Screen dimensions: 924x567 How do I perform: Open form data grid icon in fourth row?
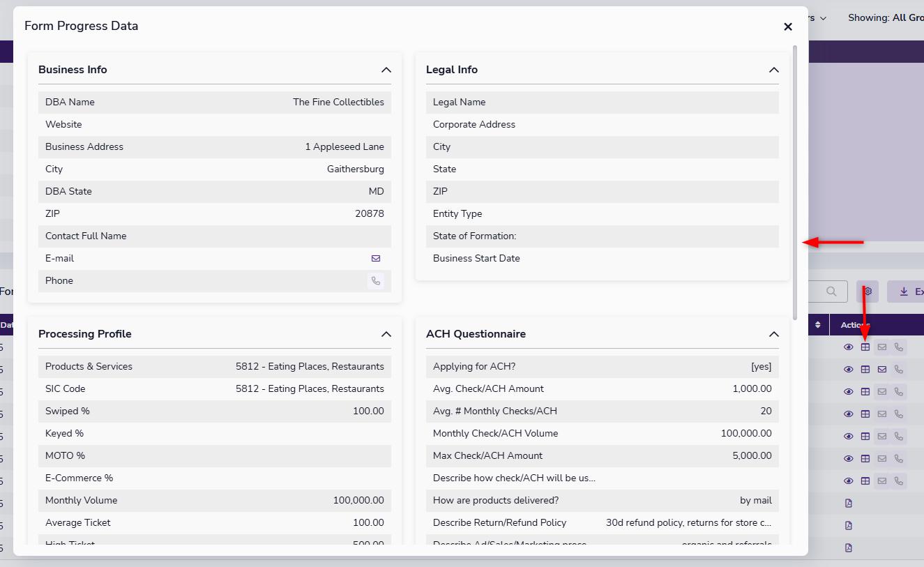coord(865,414)
